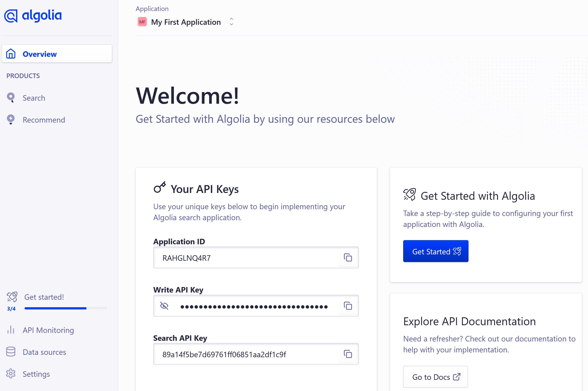588x391 pixels.
Task: Click the API Monitoring bar chart icon
Action: click(11, 330)
